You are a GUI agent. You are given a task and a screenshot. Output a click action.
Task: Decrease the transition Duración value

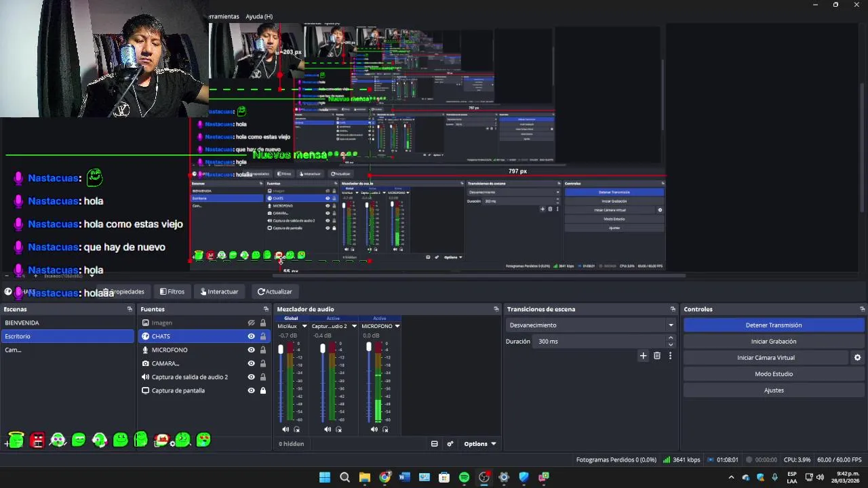click(671, 344)
